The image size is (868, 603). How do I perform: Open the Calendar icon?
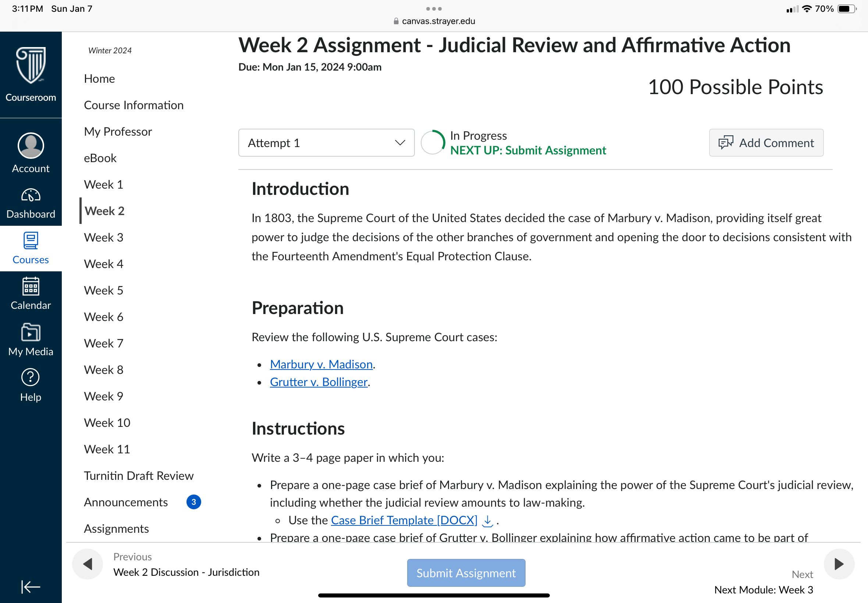[x=31, y=286]
